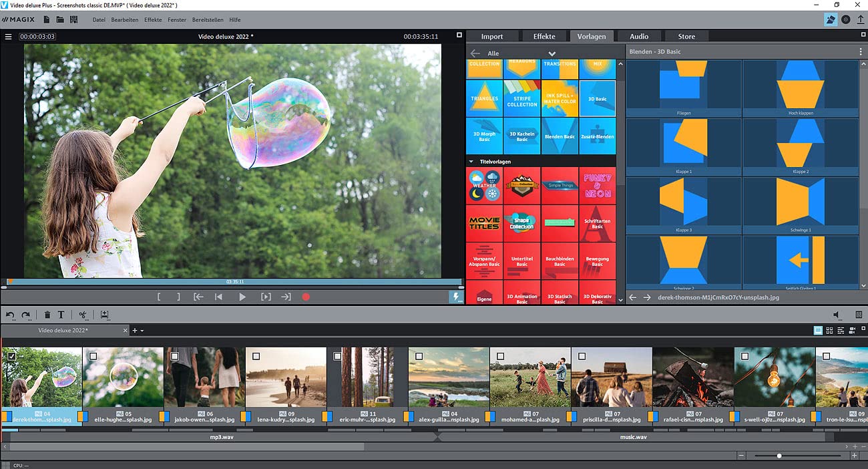
Task: Open the Hilfe menu
Action: click(235, 19)
